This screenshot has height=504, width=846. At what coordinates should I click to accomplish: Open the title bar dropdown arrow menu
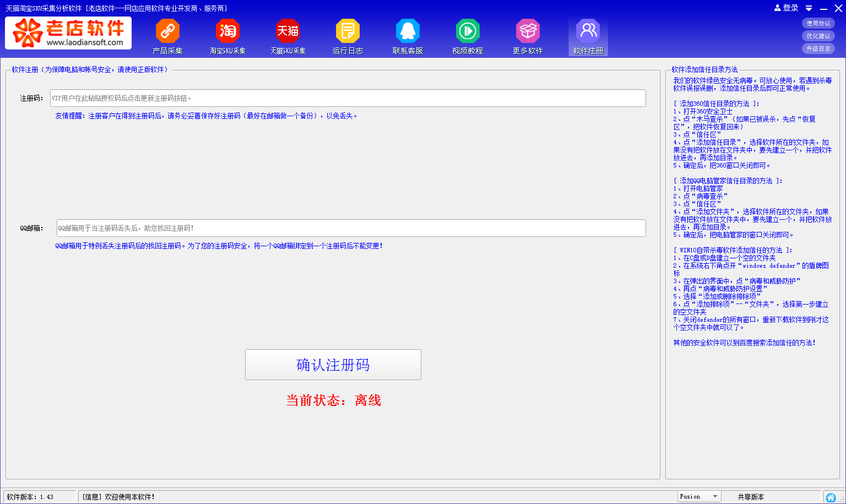(809, 8)
